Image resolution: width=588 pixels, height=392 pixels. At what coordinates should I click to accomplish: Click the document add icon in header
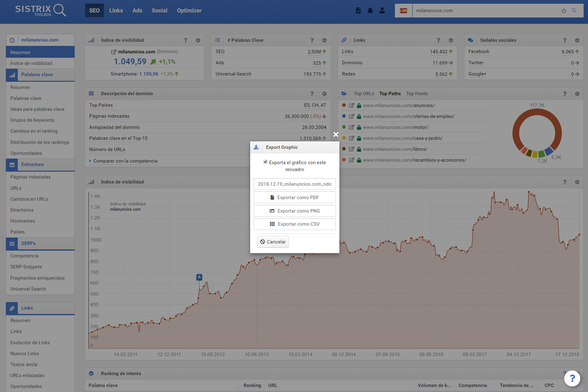click(x=358, y=11)
